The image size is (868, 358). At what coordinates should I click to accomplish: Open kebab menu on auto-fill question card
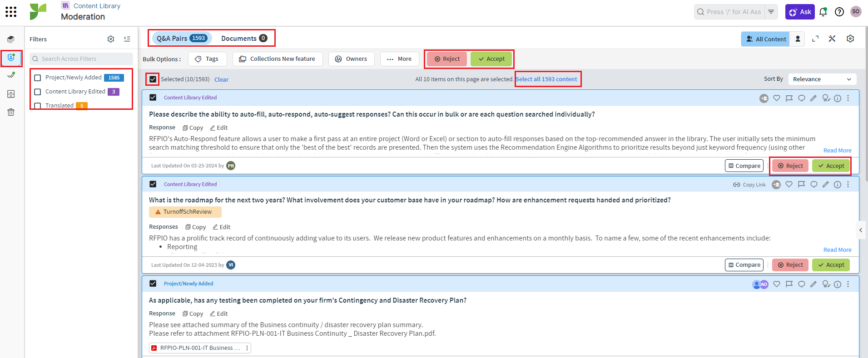tap(848, 98)
